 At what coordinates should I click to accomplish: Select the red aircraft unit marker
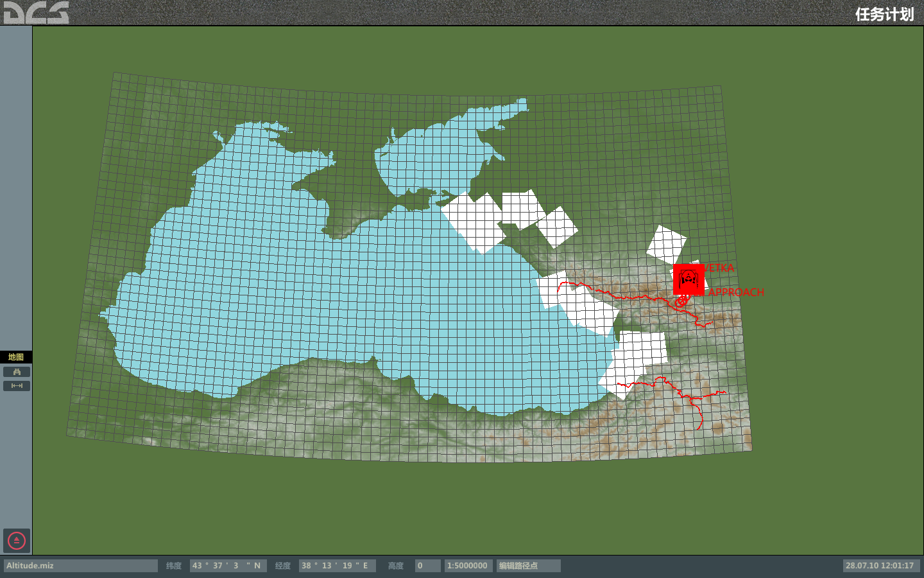pos(689,279)
